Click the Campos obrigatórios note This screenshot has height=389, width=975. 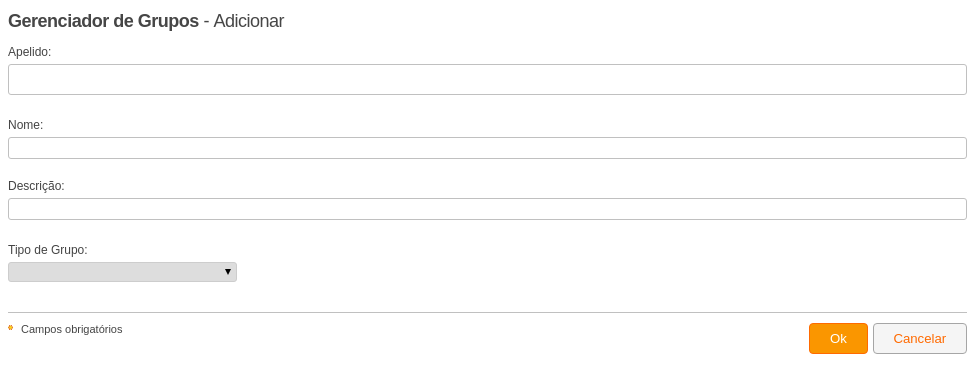point(72,329)
